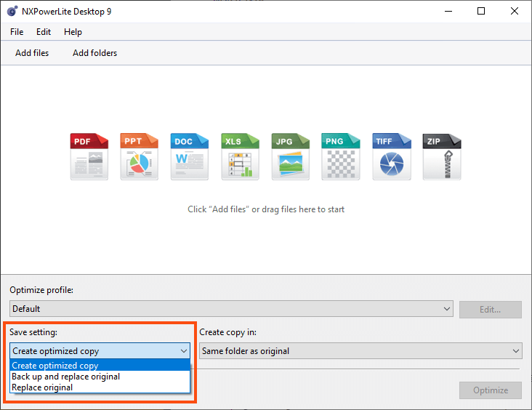Click the XLS spreadsheet icon
Screen dimensions: 532x410
(240, 156)
